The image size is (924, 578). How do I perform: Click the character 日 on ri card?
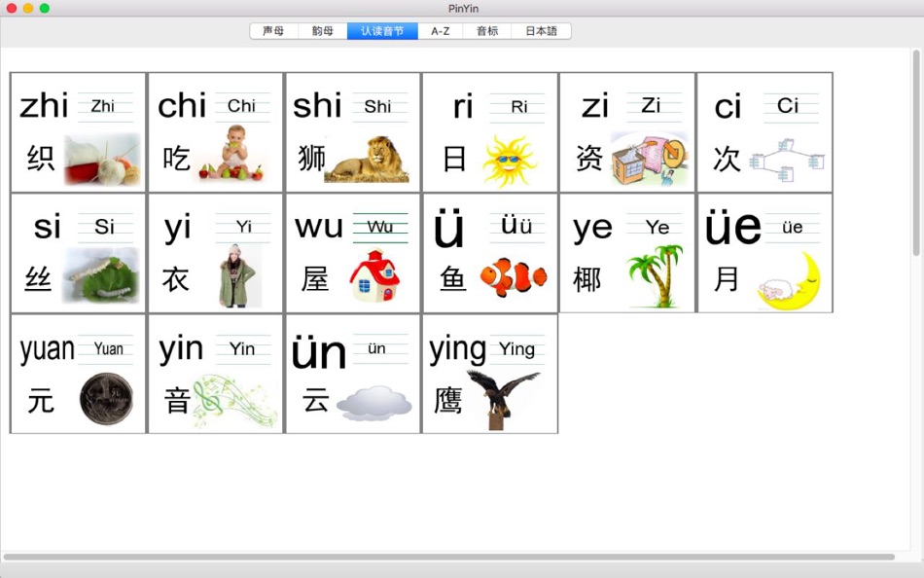click(454, 159)
